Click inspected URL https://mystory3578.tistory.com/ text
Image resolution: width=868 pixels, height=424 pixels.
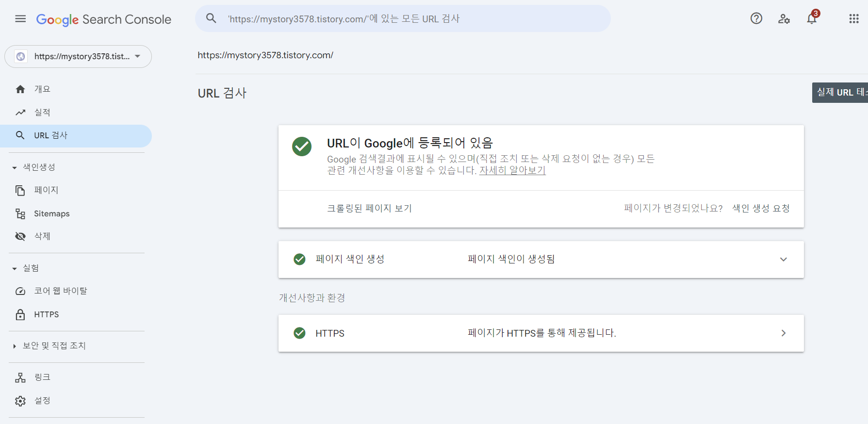(x=265, y=55)
